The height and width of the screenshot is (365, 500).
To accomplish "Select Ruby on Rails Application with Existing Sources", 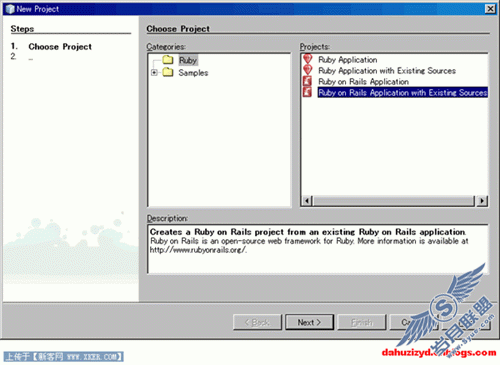I will point(403,92).
